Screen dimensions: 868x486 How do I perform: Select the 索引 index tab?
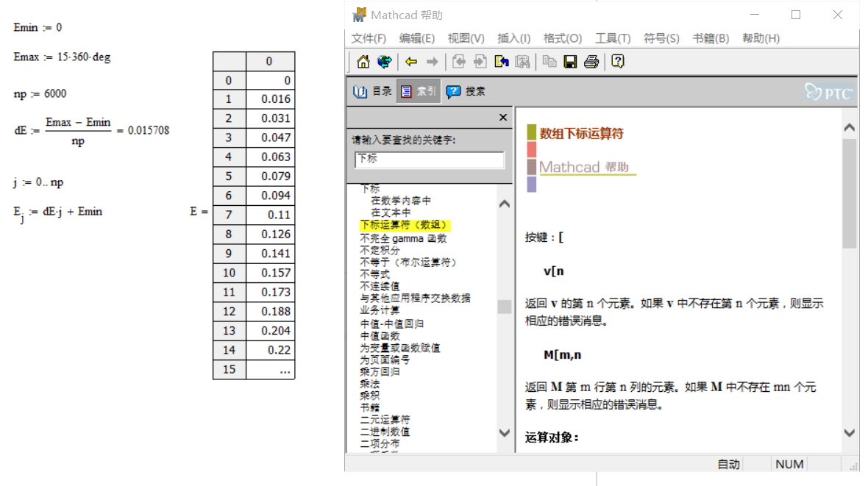pyautogui.click(x=419, y=91)
